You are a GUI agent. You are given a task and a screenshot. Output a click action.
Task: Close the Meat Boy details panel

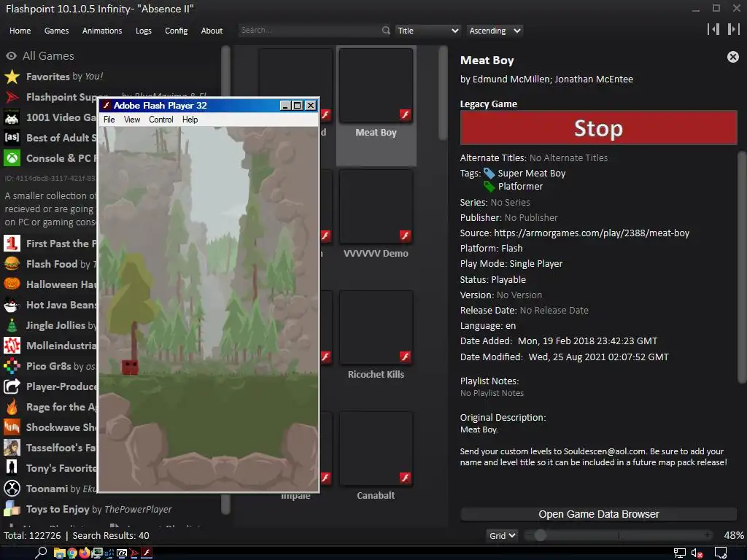click(732, 57)
